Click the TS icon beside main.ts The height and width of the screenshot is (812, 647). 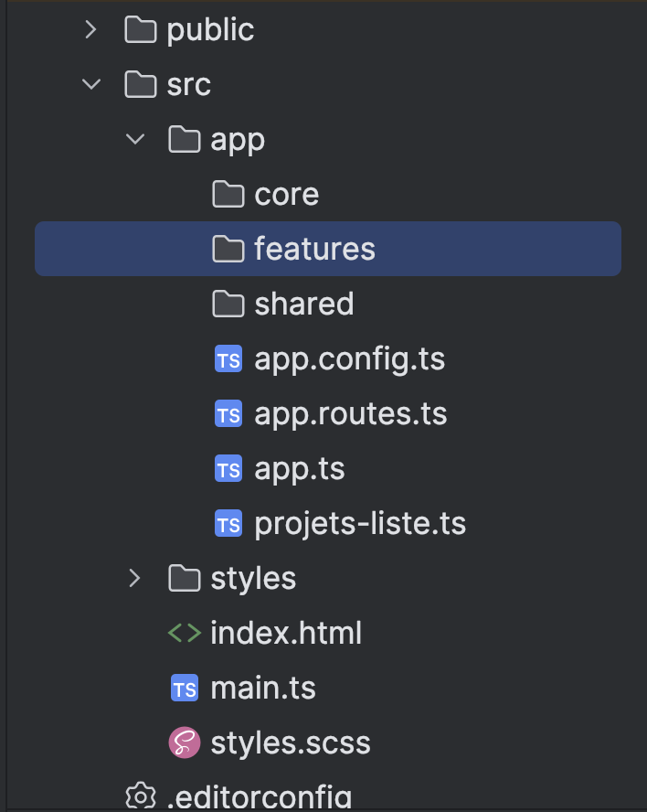tap(184, 688)
